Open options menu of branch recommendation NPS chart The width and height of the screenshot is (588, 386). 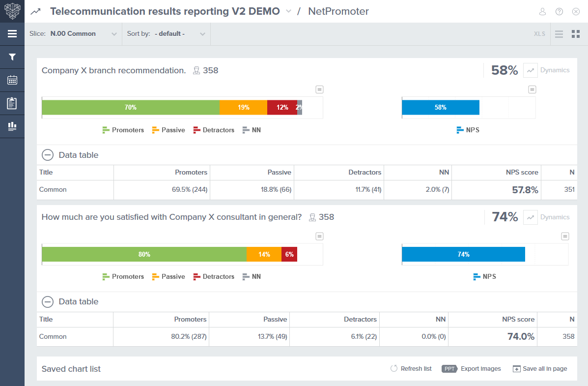coord(532,89)
